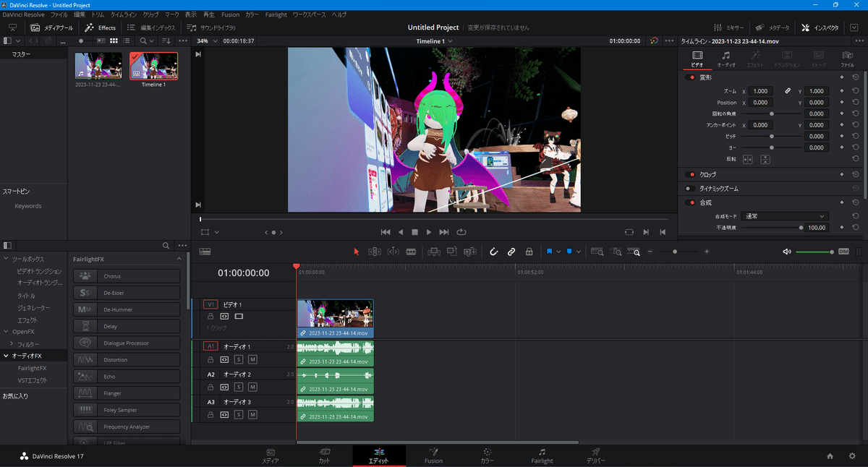Click the blue Flag icon

click(550, 252)
